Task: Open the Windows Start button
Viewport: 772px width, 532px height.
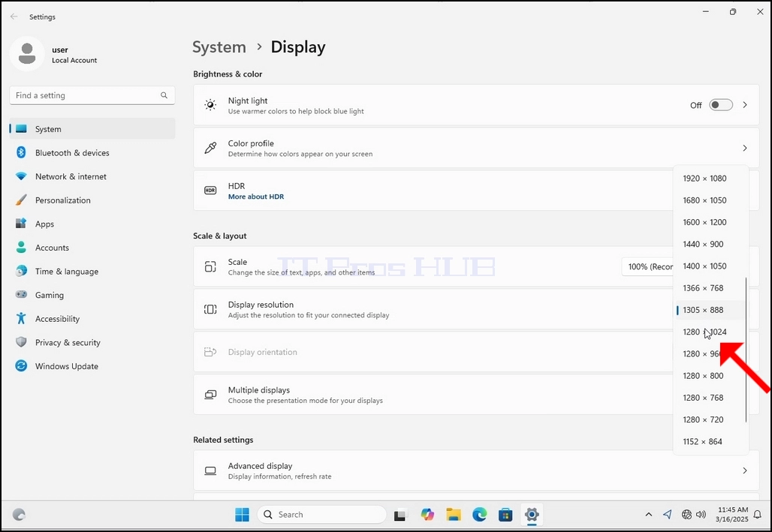Action: [x=243, y=515]
